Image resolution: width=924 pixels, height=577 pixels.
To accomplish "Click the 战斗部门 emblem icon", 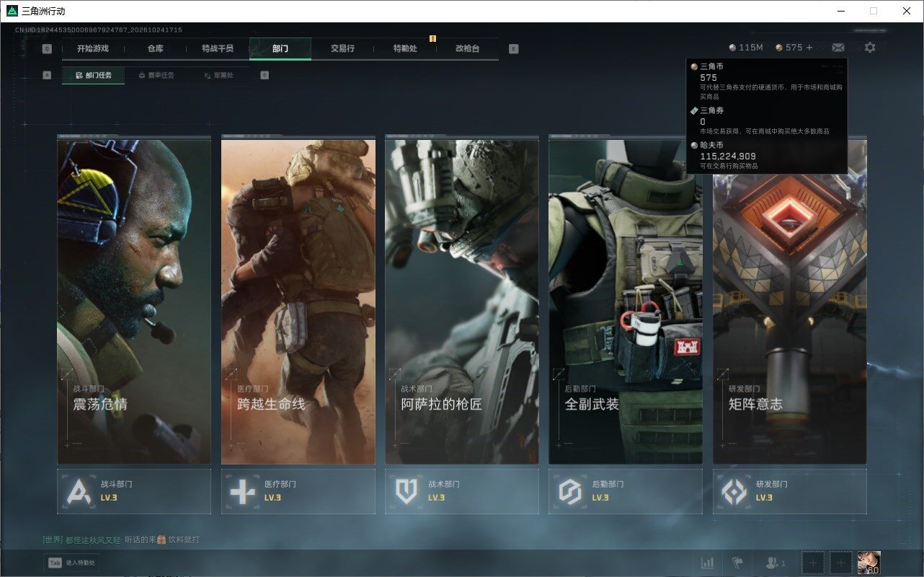I will [79, 492].
